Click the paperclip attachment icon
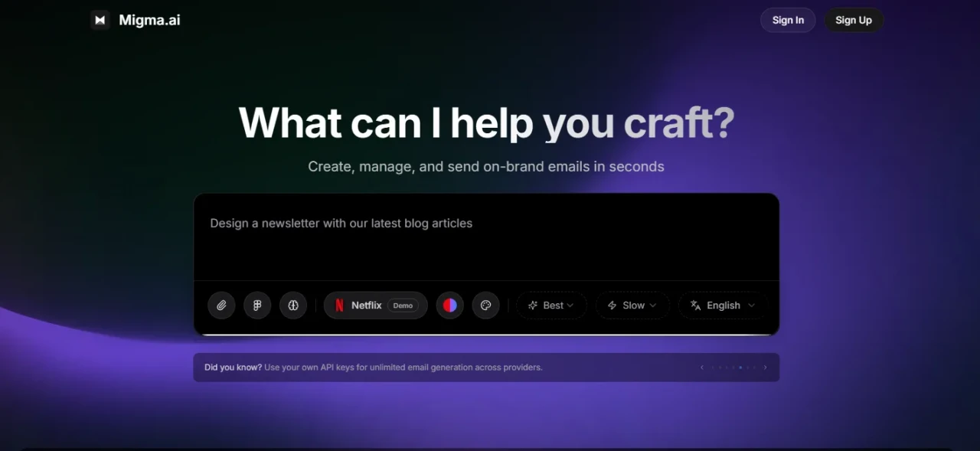Viewport: 980px width, 451px height. pos(221,306)
